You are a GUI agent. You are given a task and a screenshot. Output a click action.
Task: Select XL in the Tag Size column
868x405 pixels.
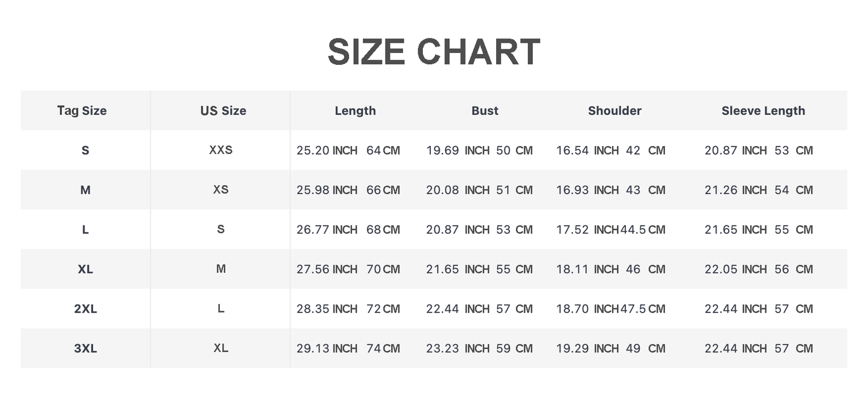click(x=85, y=269)
